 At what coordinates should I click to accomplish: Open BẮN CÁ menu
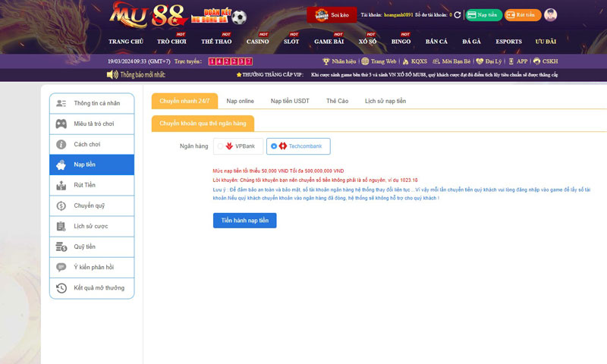[436, 42]
